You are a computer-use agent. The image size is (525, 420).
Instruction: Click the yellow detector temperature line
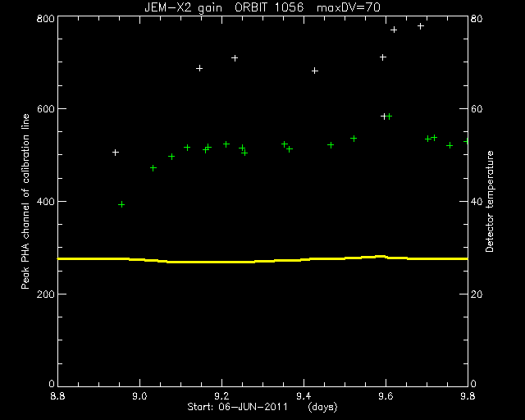pos(262,259)
